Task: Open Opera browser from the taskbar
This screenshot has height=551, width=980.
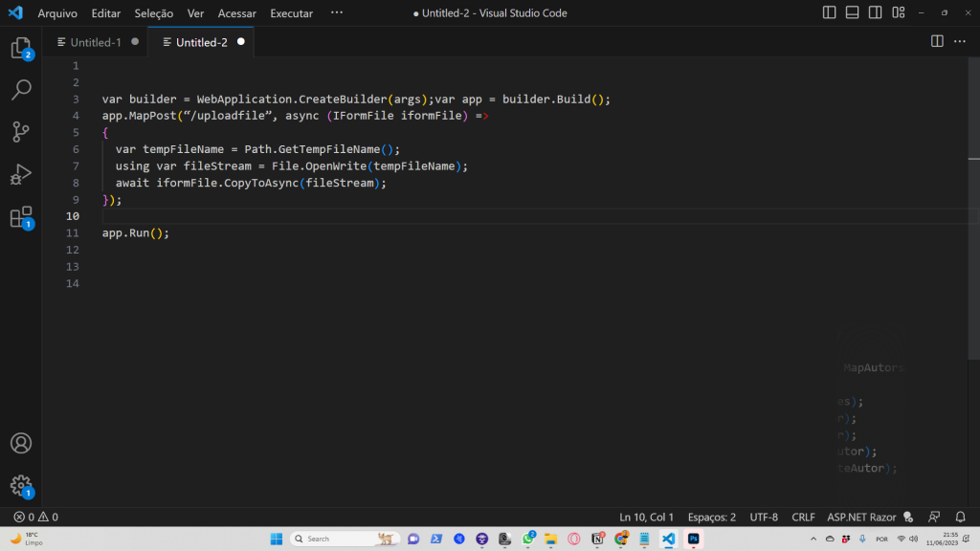Action: tap(574, 539)
